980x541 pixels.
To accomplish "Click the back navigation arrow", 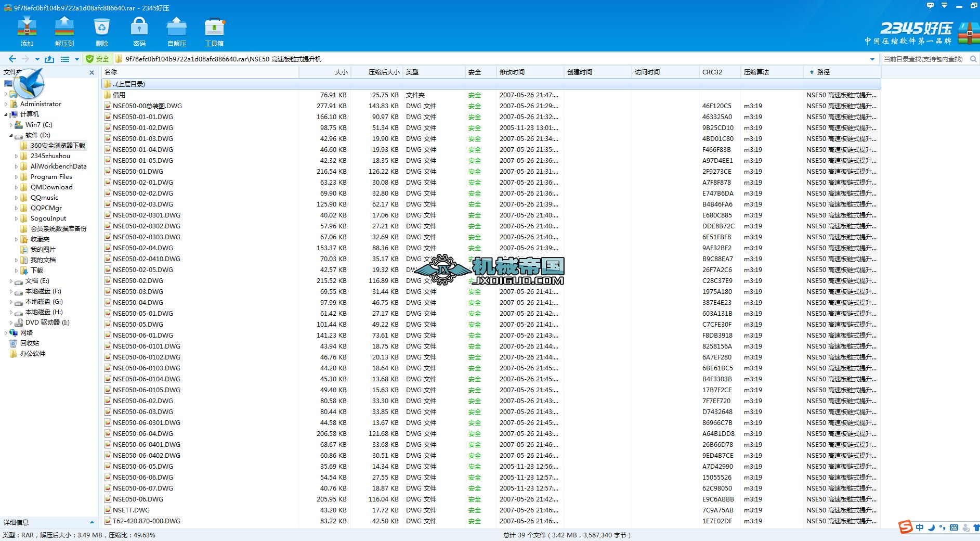I will tap(11, 59).
